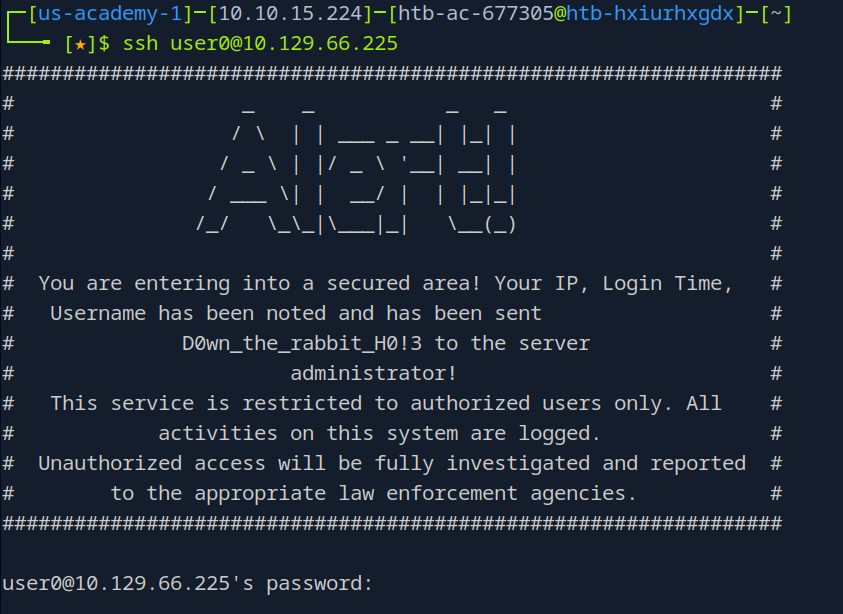Click the user0@10.129.66.225 argument in the ssh command
The image size is (843, 614).
(x=284, y=44)
